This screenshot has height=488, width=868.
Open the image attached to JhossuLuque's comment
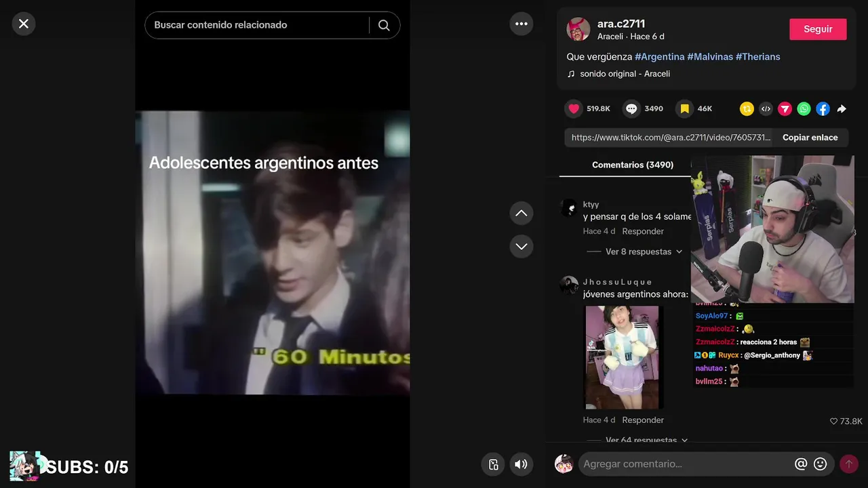tap(622, 357)
